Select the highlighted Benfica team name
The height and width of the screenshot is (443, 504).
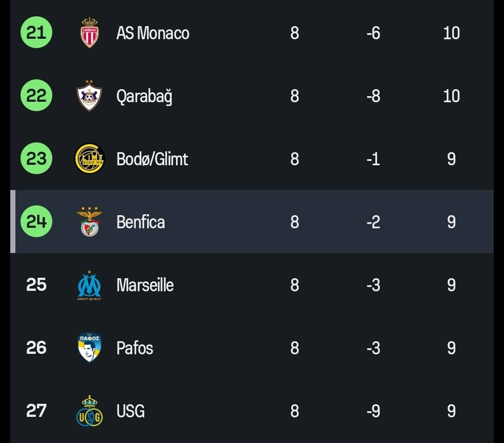pyautogui.click(x=140, y=222)
